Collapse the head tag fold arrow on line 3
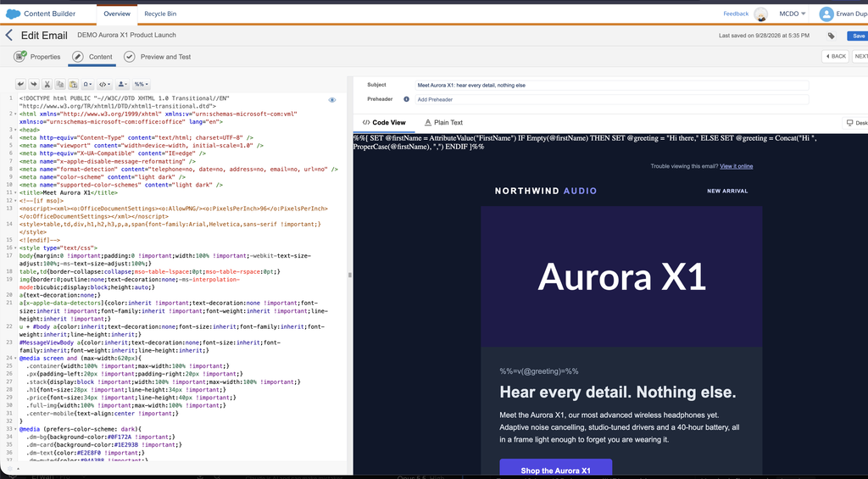The height and width of the screenshot is (479, 868). pyautogui.click(x=15, y=130)
